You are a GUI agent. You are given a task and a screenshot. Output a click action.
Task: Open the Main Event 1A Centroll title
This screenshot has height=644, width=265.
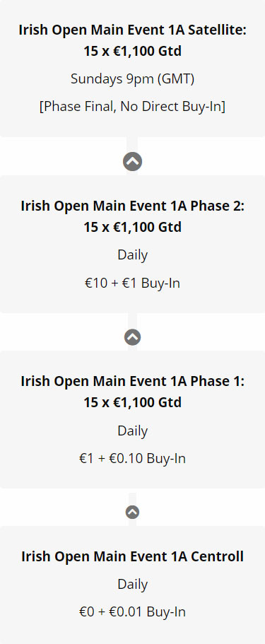point(132,556)
